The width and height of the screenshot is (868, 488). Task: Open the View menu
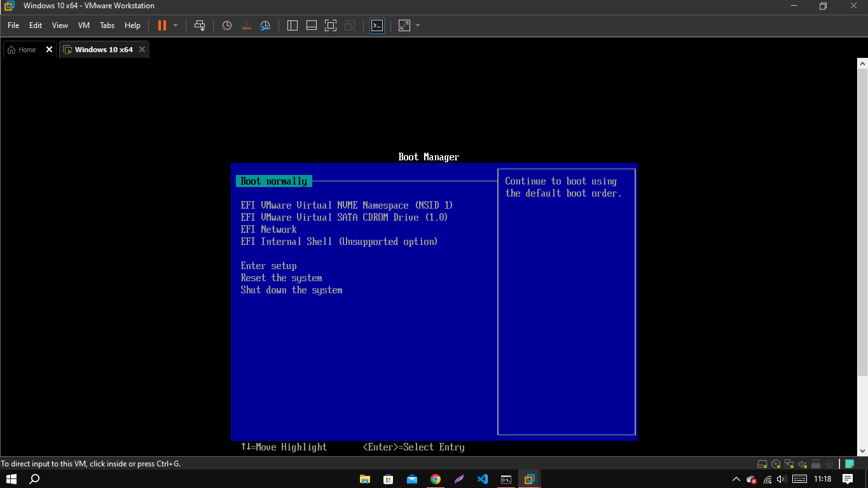[x=60, y=25]
